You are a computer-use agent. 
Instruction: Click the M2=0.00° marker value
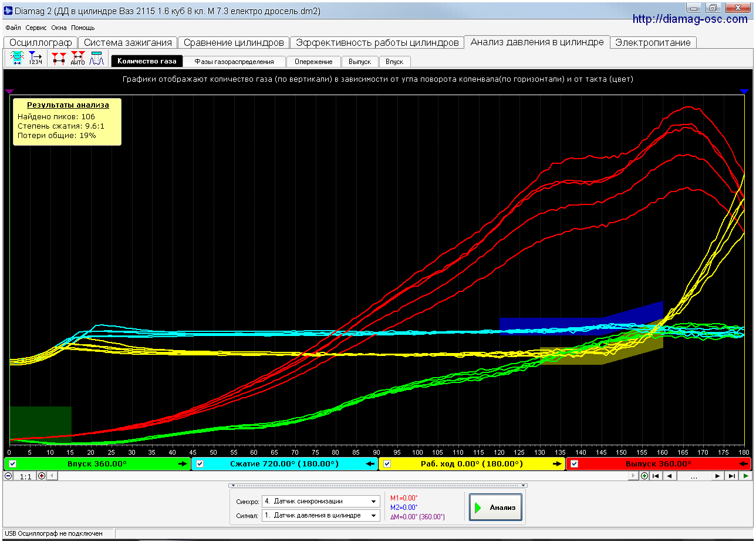pyautogui.click(x=404, y=508)
